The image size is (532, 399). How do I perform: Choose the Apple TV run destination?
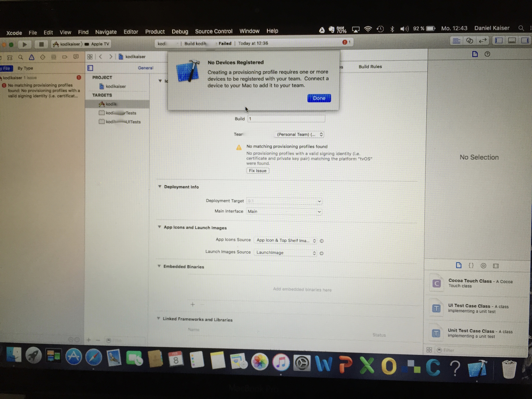tap(97, 44)
